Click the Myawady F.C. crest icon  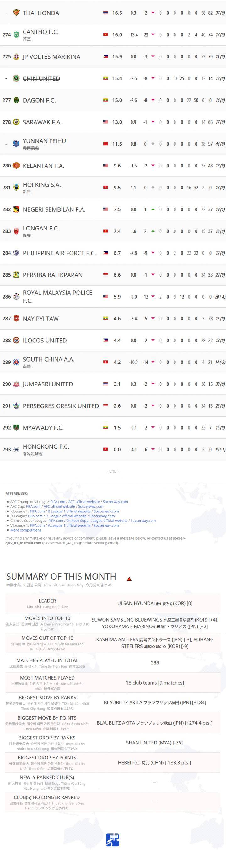(16, 428)
